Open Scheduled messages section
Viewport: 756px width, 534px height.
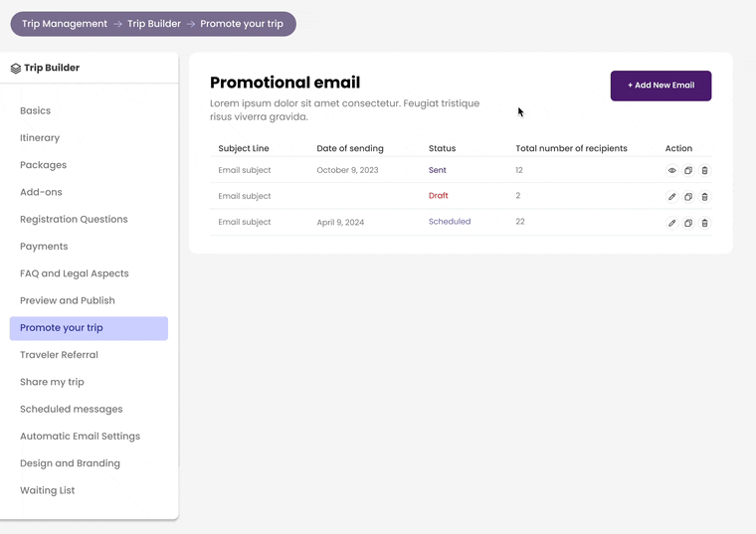pos(72,409)
